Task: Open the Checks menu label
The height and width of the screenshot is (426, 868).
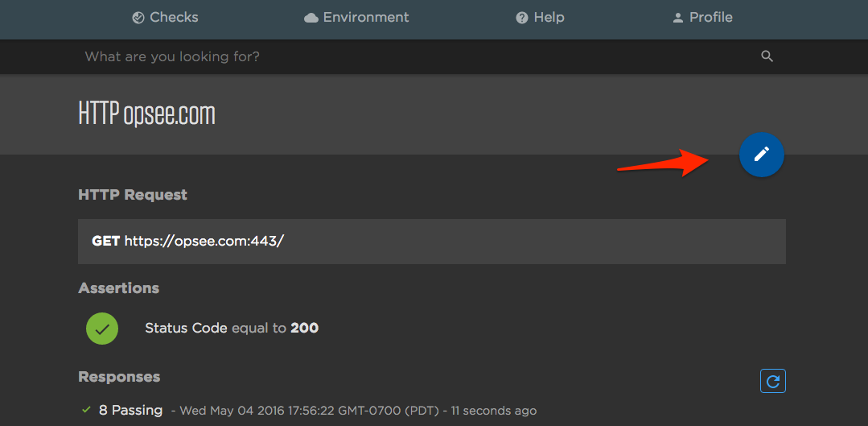Action: coord(174,17)
